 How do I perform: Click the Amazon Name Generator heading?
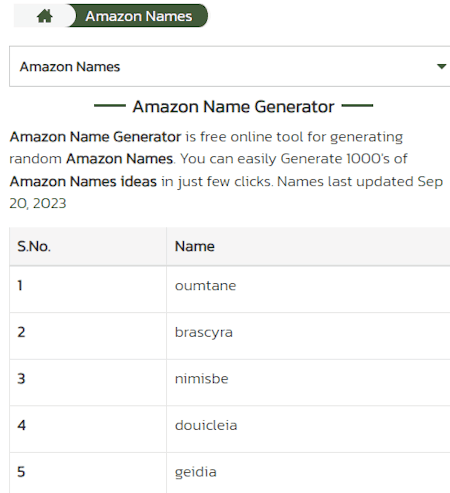point(233,107)
